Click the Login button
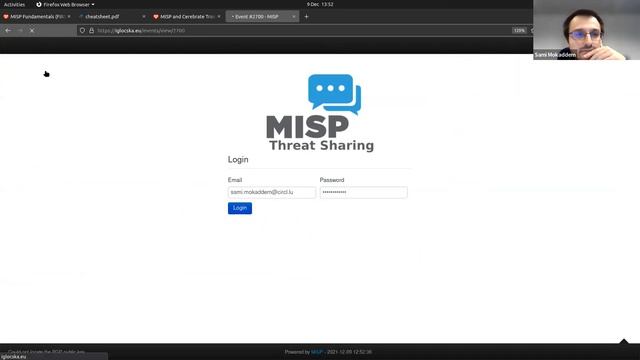 (x=240, y=208)
